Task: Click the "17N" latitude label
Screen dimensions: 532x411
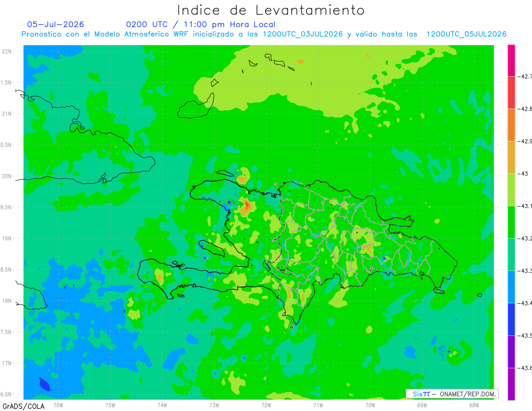Action: 8,363
